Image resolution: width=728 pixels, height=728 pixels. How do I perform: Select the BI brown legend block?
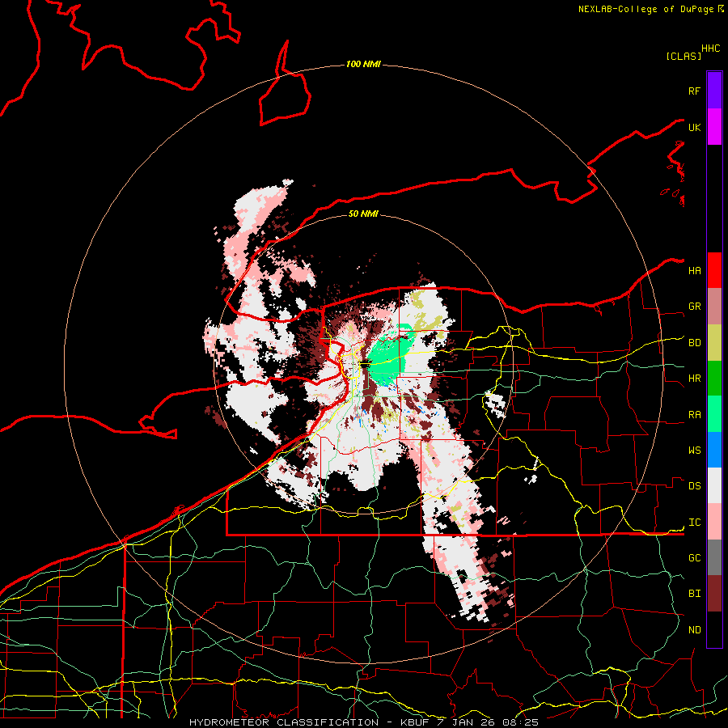[714, 594]
